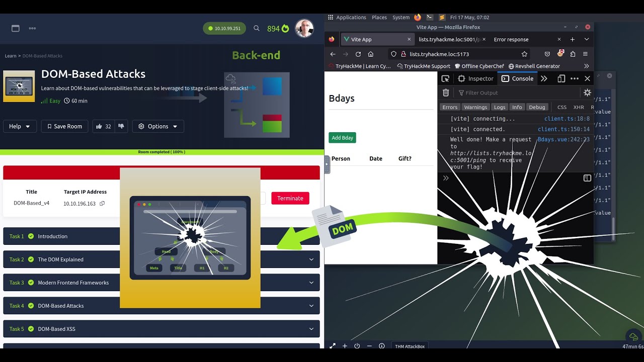Toggle the CSS console filter
The height and width of the screenshot is (362, 644).
pyautogui.click(x=562, y=107)
